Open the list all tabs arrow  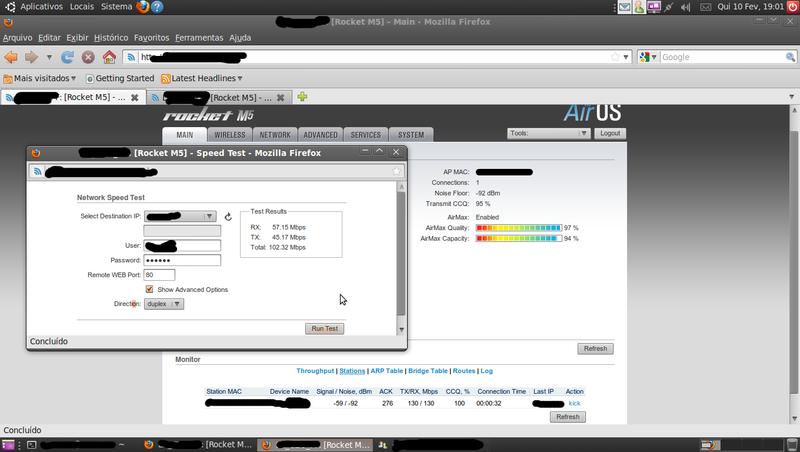pos(791,96)
